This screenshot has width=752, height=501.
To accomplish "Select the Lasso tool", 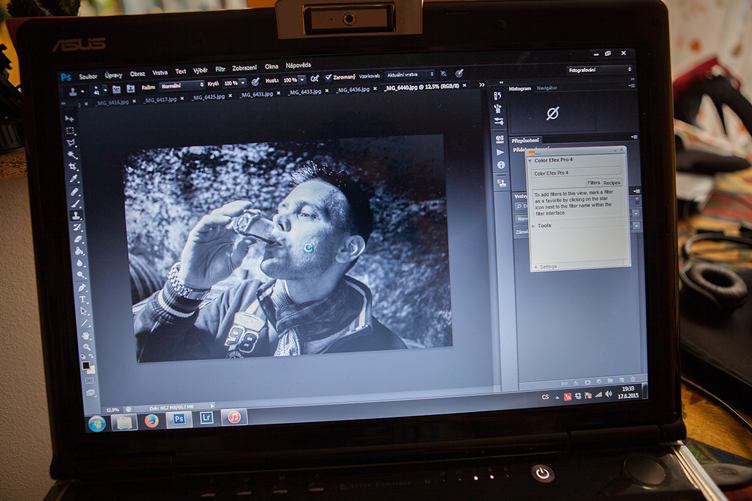I will pos(71,142).
